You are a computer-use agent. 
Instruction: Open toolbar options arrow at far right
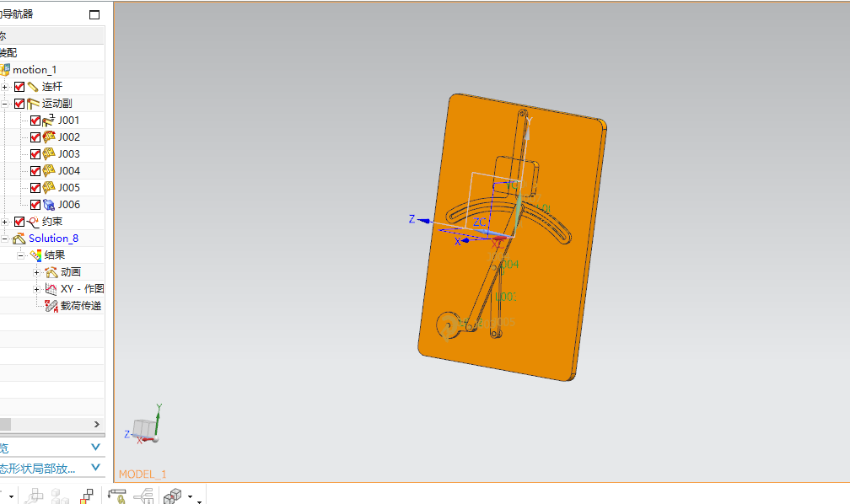point(200,501)
